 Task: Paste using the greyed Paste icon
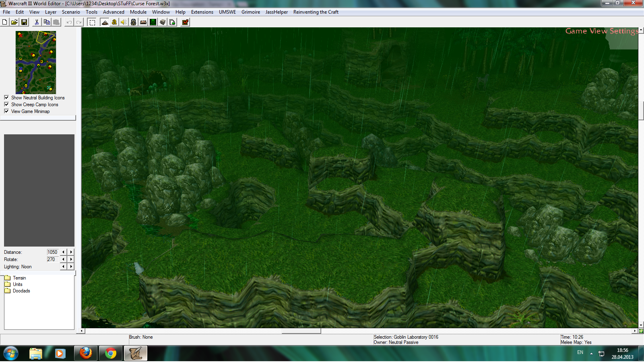tap(56, 22)
